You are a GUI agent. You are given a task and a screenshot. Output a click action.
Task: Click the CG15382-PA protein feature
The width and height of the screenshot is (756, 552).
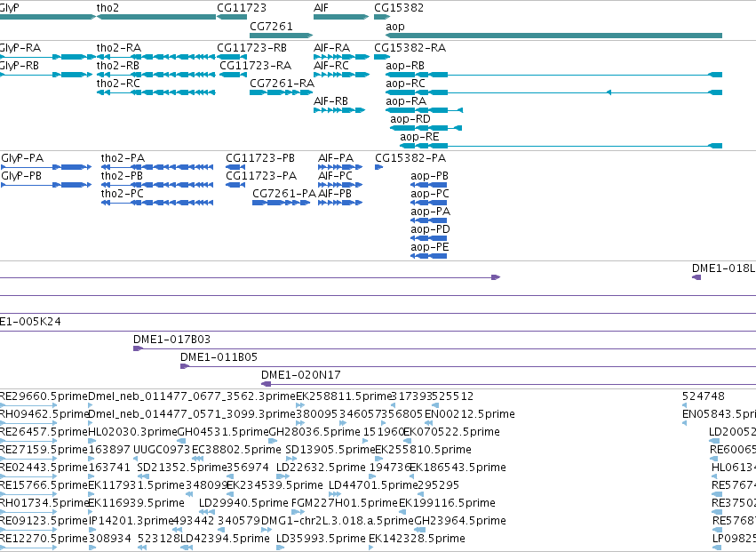[x=379, y=167]
